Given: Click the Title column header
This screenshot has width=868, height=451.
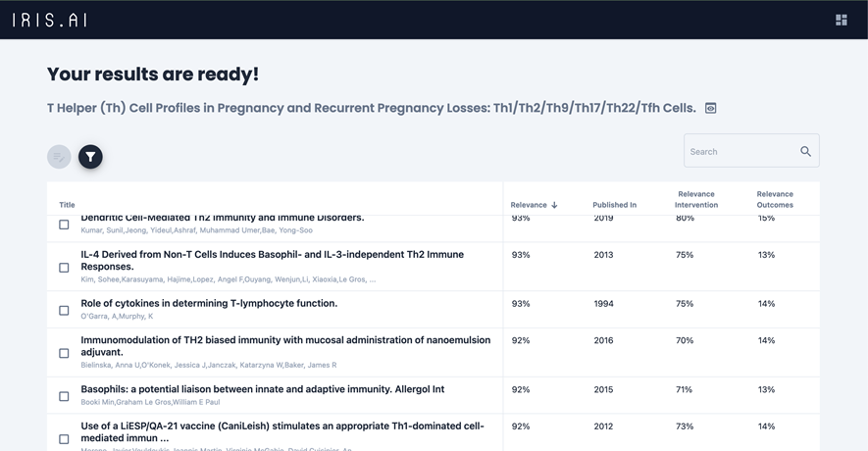Looking at the screenshot, I should click(x=67, y=205).
